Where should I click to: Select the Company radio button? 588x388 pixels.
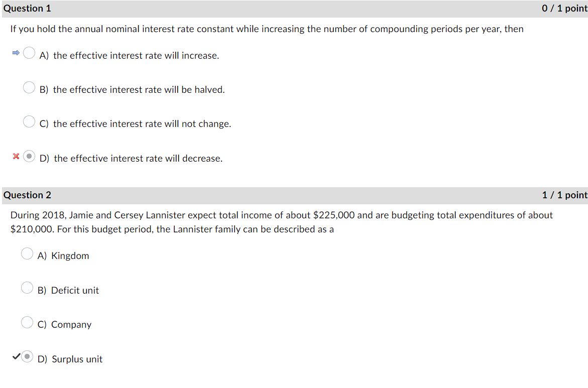pyautogui.click(x=27, y=322)
